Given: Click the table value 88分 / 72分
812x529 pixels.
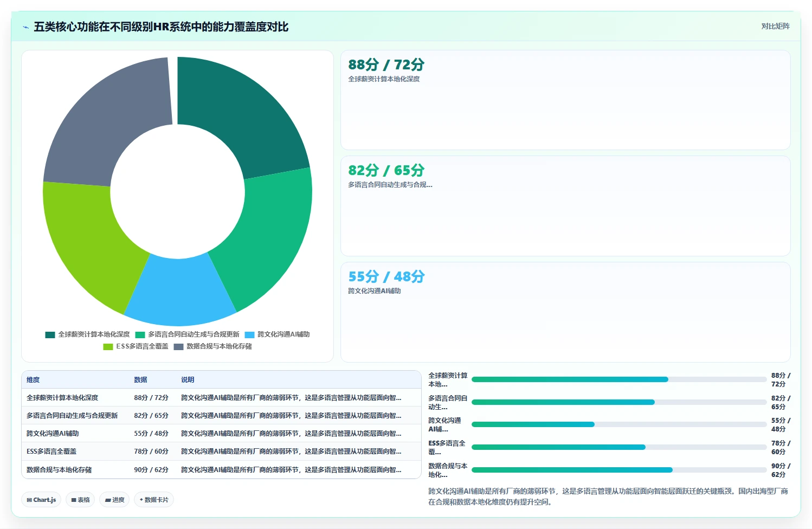Looking at the screenshot, I should pos(151,398).
